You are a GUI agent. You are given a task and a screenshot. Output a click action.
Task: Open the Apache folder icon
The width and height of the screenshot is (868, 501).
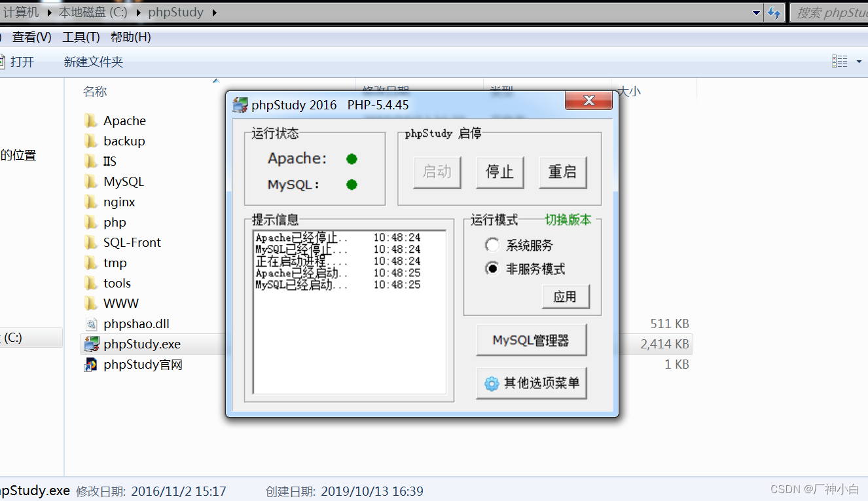point(91,121)
